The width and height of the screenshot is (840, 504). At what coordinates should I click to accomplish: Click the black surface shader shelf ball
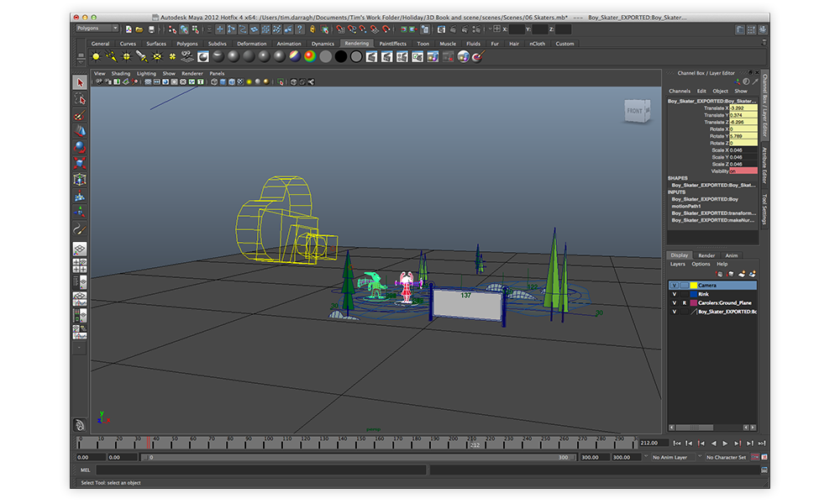pyautogui.click(x=341, y=57)
